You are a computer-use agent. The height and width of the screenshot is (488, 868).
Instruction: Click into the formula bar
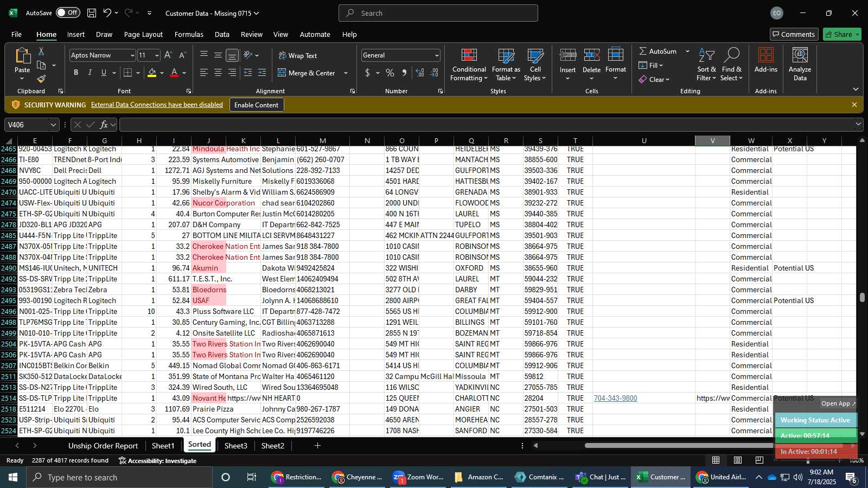(x=487, y=125)
